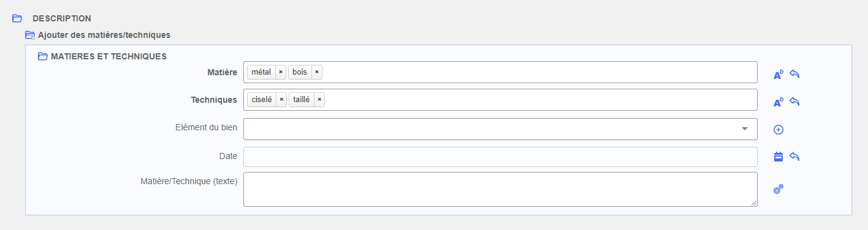Open the Elément du bien dropdown
This screenshot has height=230, width=868.
tap(500, 129)
